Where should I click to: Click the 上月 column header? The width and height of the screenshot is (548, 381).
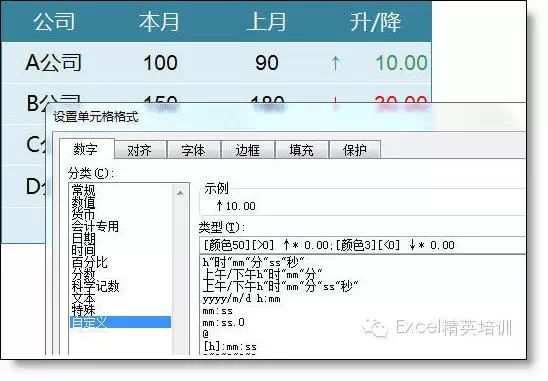click(266, 22)
